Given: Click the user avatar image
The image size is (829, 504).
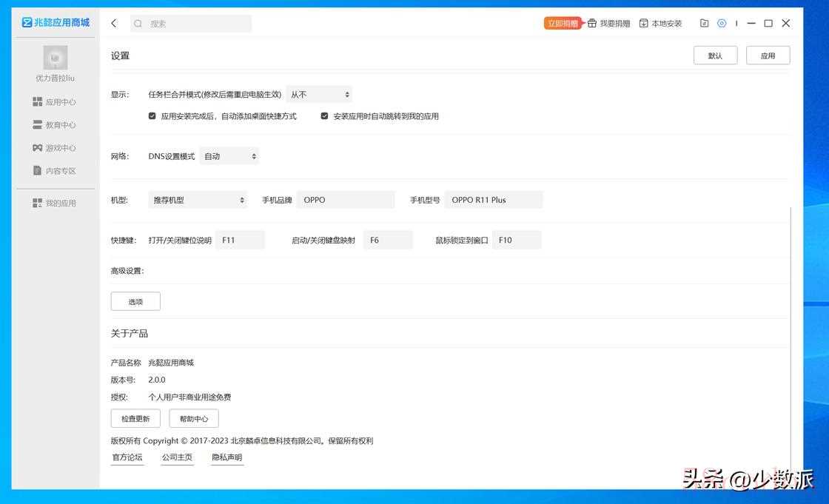Looking at the screenshot, I should coord(56,58).
